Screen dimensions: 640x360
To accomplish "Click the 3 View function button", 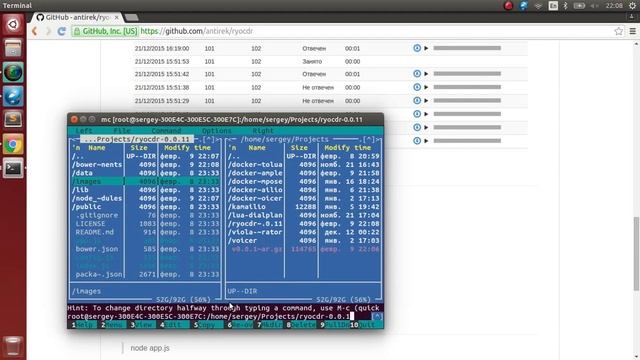I will tap(141, 325).
